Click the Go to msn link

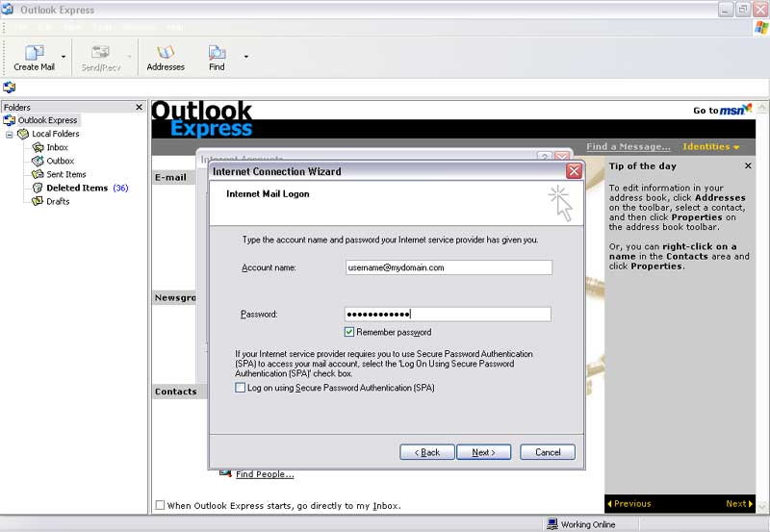[x=723, y=110]
